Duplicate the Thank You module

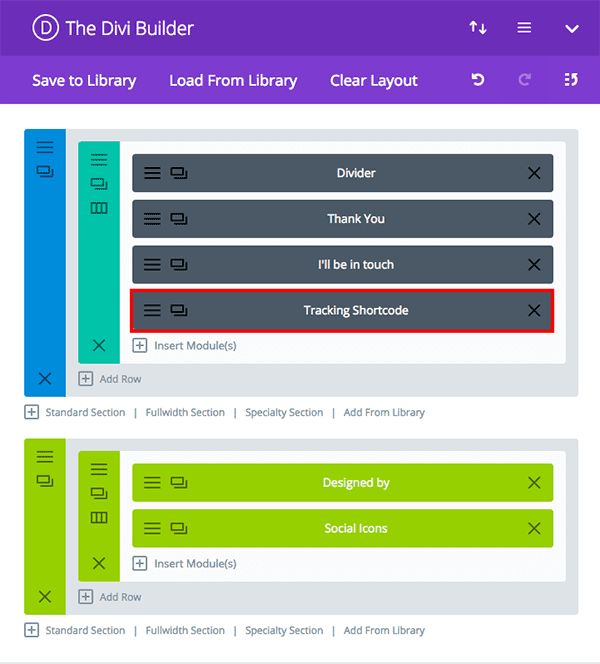tap(179, 219)
